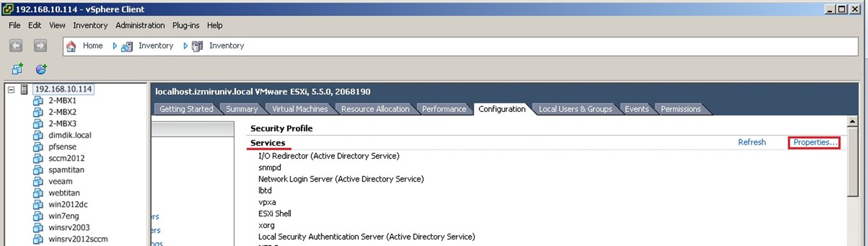Click the new virtual machine toolbar icon
868x246 pixels.
point(17,69)
